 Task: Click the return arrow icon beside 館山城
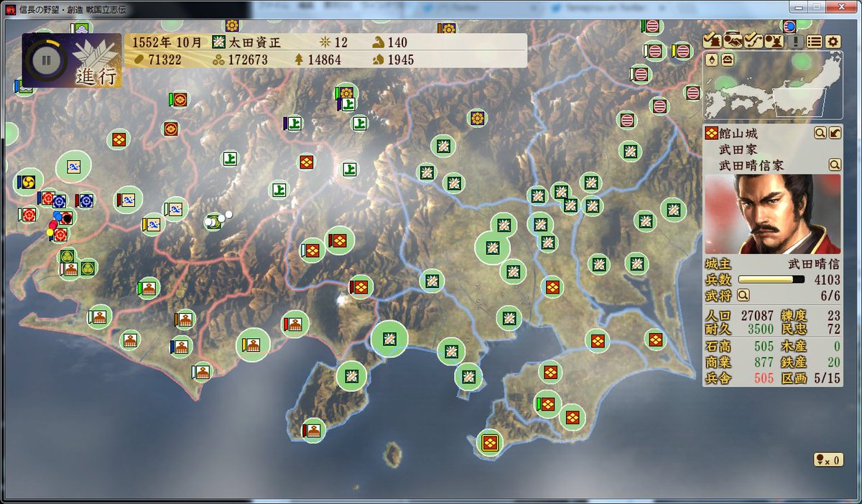pyautogui.click(x=835, y=133)
